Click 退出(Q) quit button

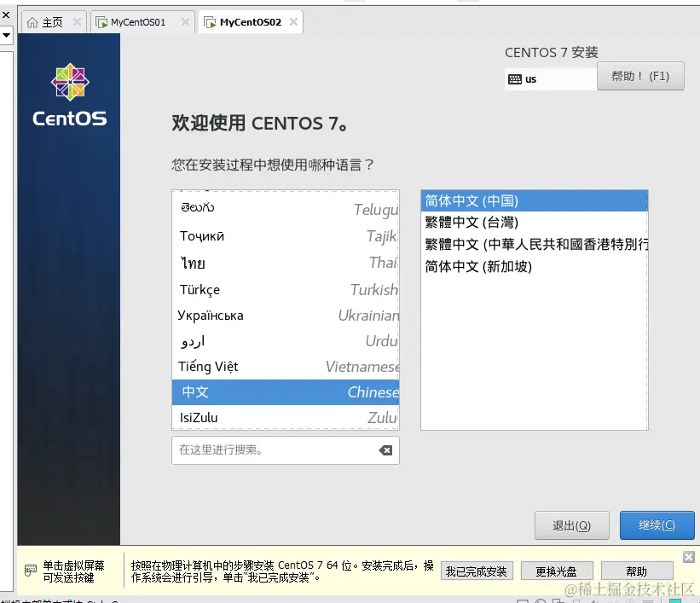point(572,525)
